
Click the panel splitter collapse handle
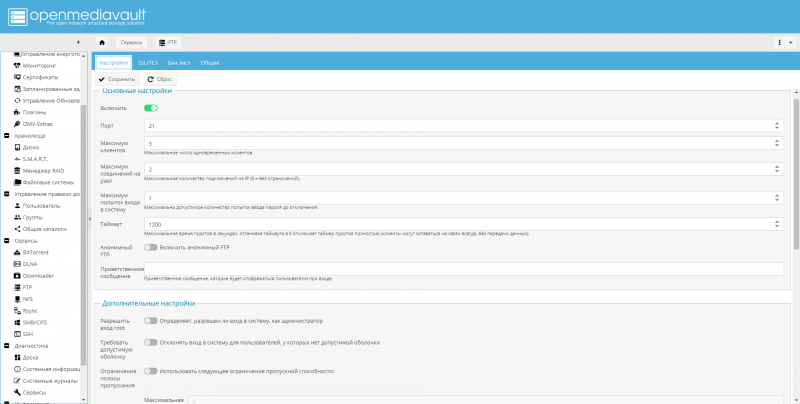tap(90, 219)
